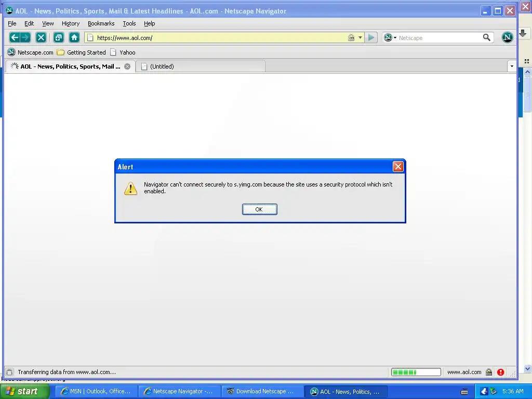Switch to MSN Outlook taskbar window
Image resolution: width=532 pixels, height=399 pixels.
tap(96, 392)
